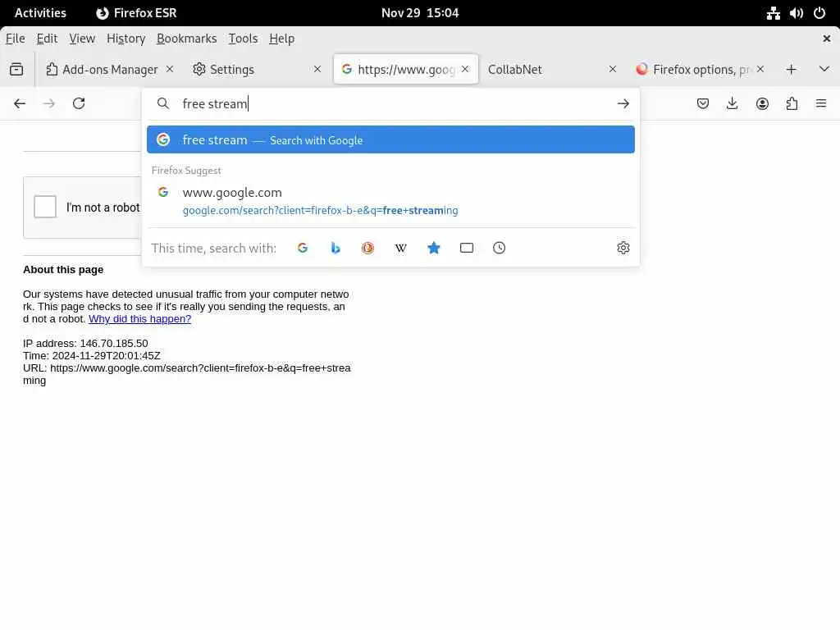Image resolution: width=840 pixels, height=630 pixels.
Task: Open the power menu icon
Action: [x=819, y=13]
